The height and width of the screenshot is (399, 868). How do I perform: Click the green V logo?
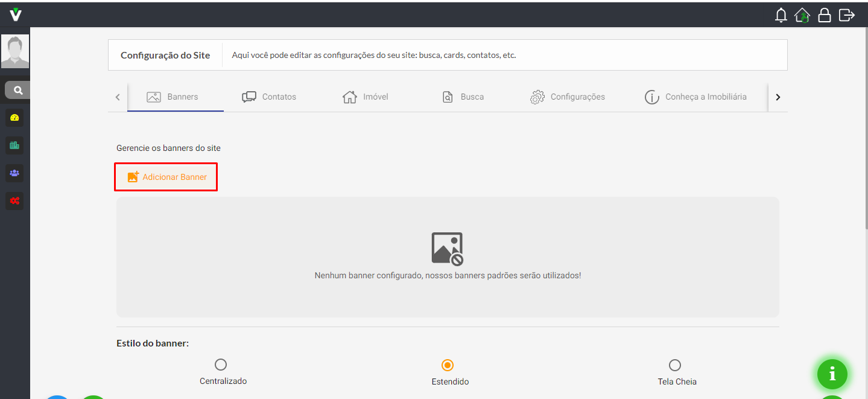15,14
